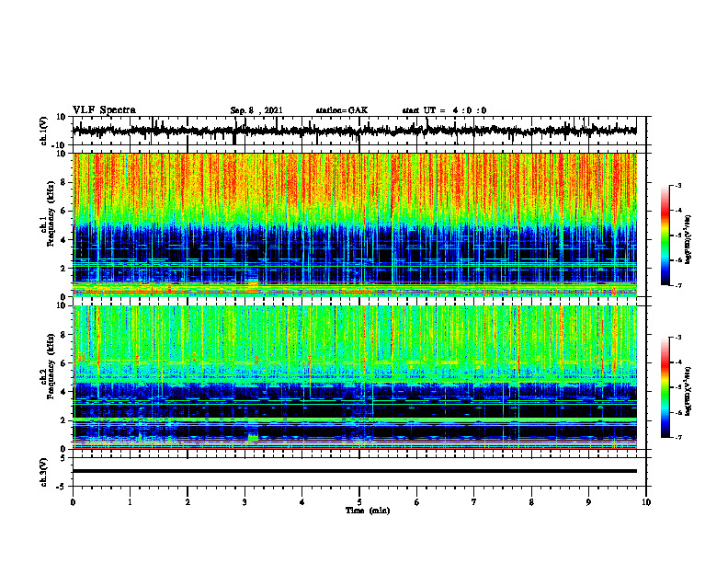Image resolution: width=728 pixels, height=563 pixels.
Task: Click the "ch.1 Frequency (kHz)" axis label
Action: pos(47,213)
